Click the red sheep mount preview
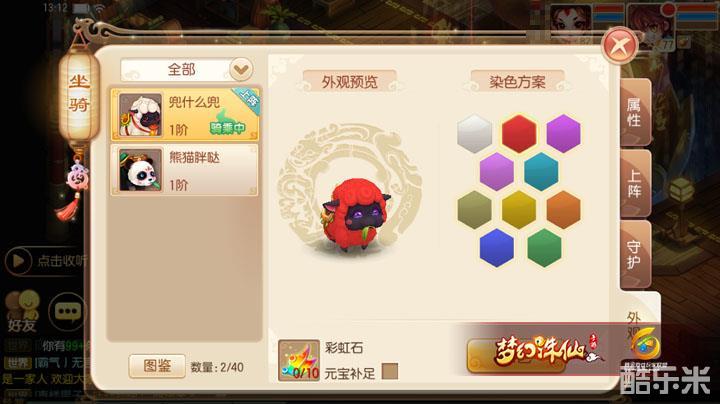720x404 pixels. (353, 213)
